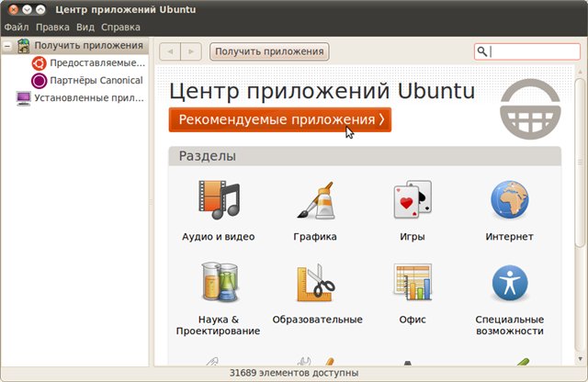Open the Файл menu
588x382 pixels.
[x=17, y=28]
